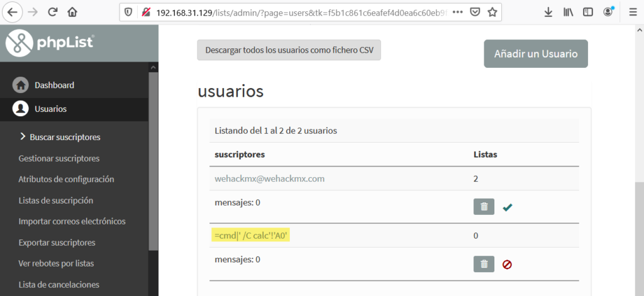Click the sidebar scrollbar up arrow
Screen dimensions: 644x296
click(153, 67)
